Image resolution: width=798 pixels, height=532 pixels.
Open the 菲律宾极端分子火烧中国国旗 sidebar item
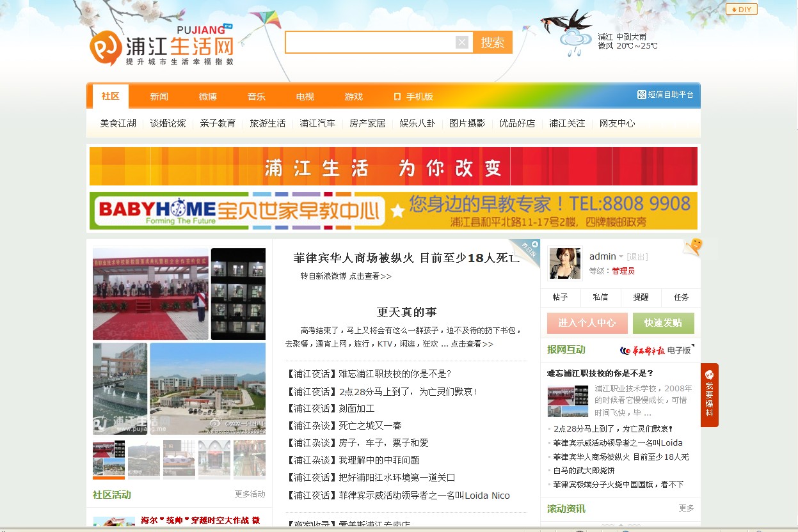618,485
